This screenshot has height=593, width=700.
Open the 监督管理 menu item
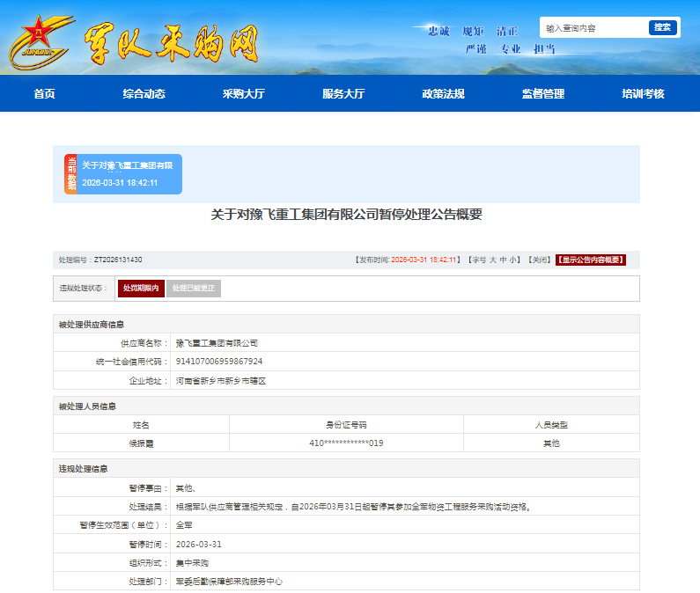542,94
